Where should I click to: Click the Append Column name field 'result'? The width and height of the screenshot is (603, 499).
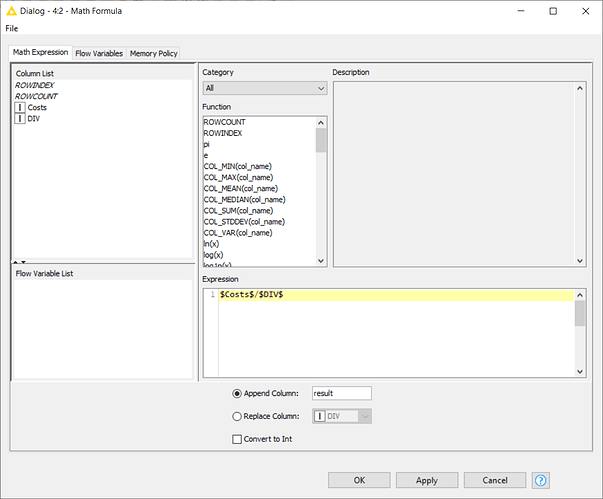coord(341,393)
